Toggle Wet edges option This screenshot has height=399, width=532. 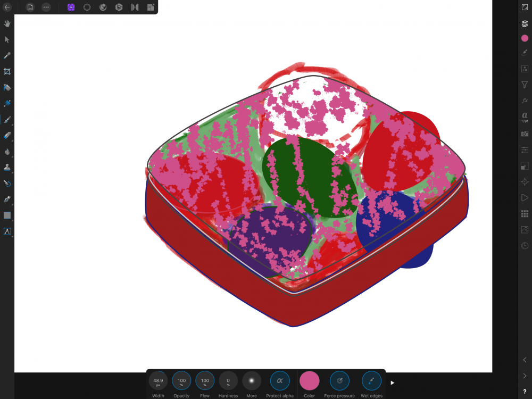point(371,381)
